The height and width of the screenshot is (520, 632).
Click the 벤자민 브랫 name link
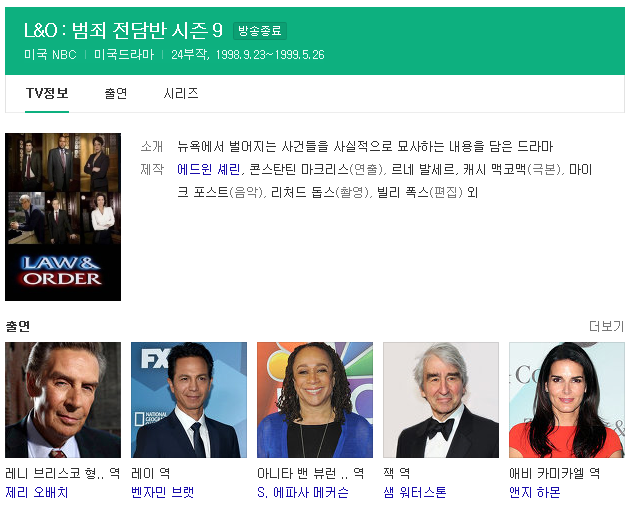coord(162,493)
